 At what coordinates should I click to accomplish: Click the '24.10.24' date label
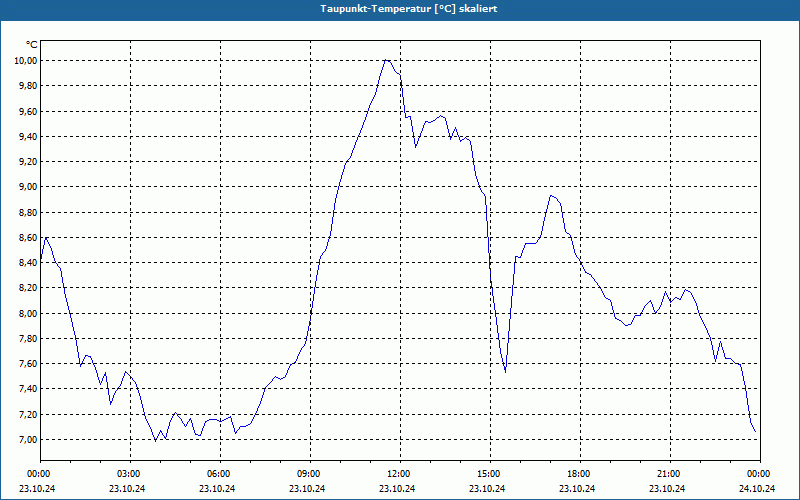click(x=757, y=488)
